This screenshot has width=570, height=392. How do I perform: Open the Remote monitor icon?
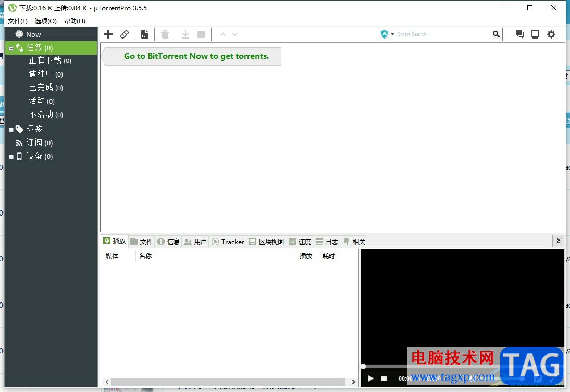point(535,34)
